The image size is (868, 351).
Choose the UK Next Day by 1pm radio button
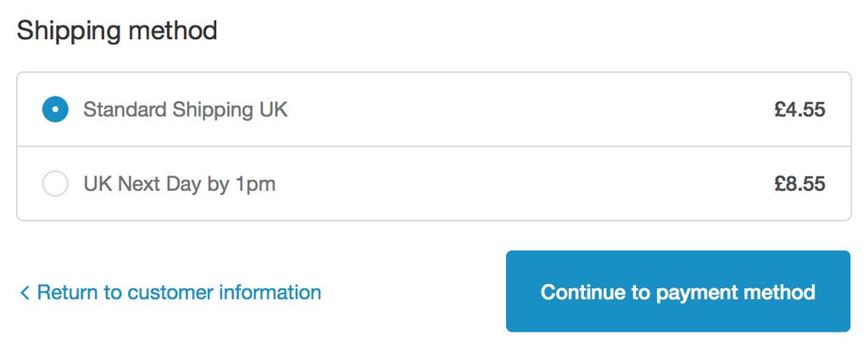click(x=55, y=184)
